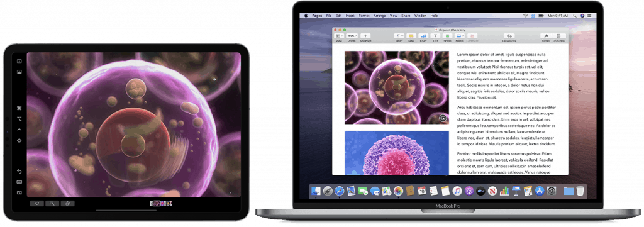Open Spotlight search magnifier

point(575,16)
